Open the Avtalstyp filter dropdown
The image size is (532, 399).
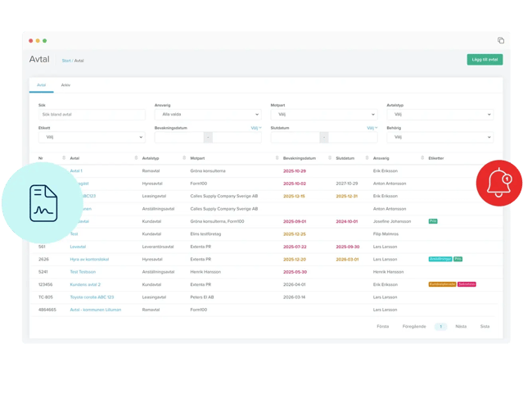point(440,115)
